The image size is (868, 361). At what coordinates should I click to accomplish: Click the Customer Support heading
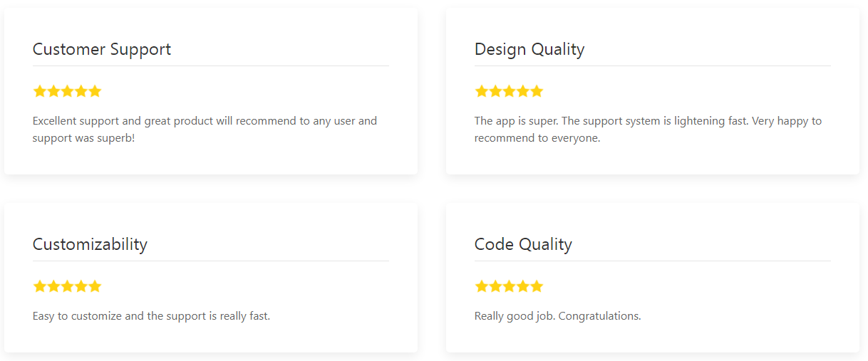pyautogui.click(x=102, y=49)
